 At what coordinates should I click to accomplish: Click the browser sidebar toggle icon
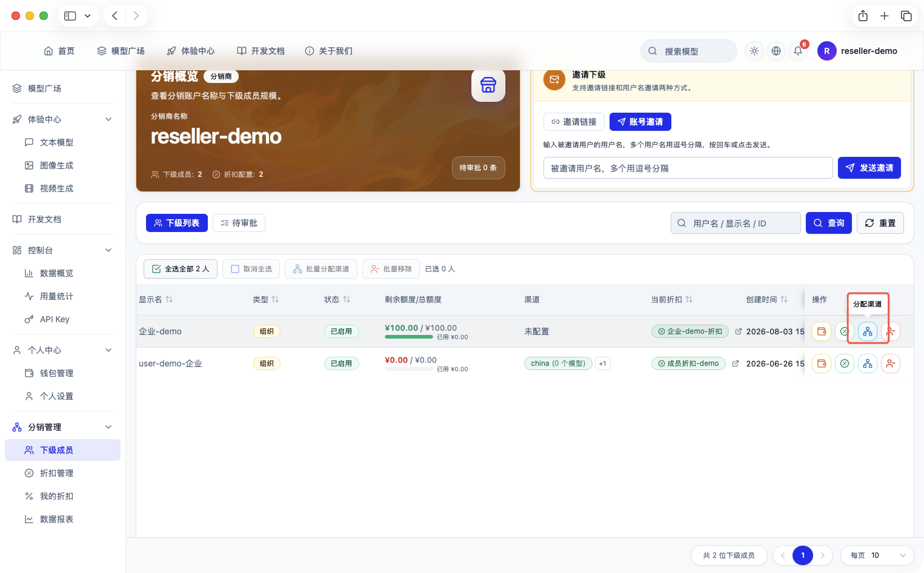point(70,16)
